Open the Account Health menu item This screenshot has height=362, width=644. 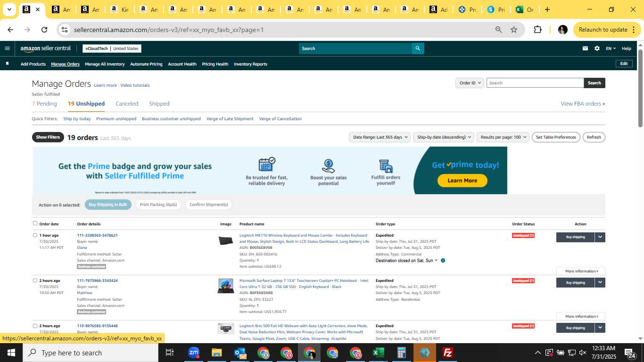click(182, 64)
